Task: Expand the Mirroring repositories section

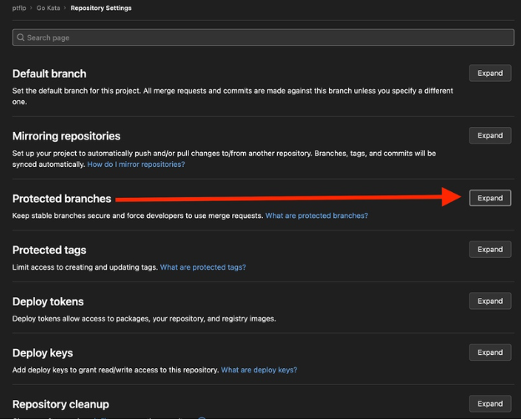Action: (x=489, y=135)
